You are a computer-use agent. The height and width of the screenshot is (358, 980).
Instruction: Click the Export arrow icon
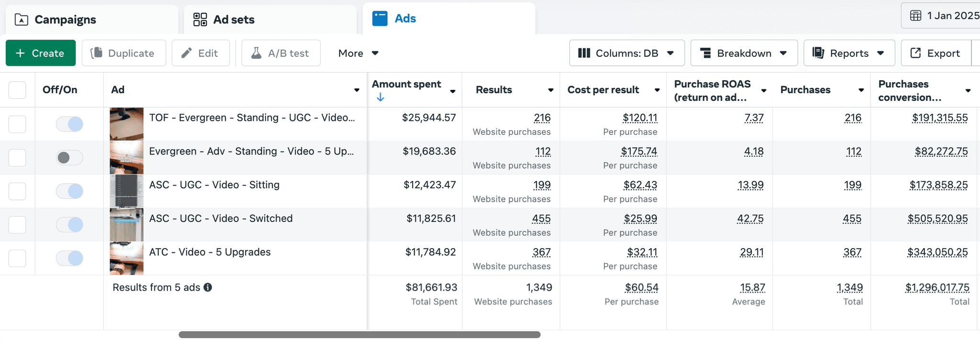click(915, 53)
